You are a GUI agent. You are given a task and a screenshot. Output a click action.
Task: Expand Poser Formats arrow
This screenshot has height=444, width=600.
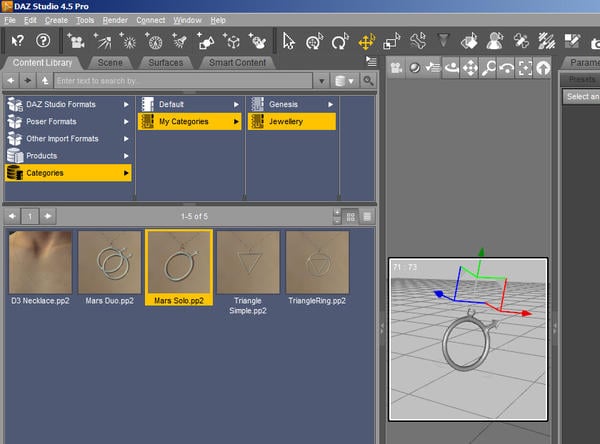pos(126,122)
